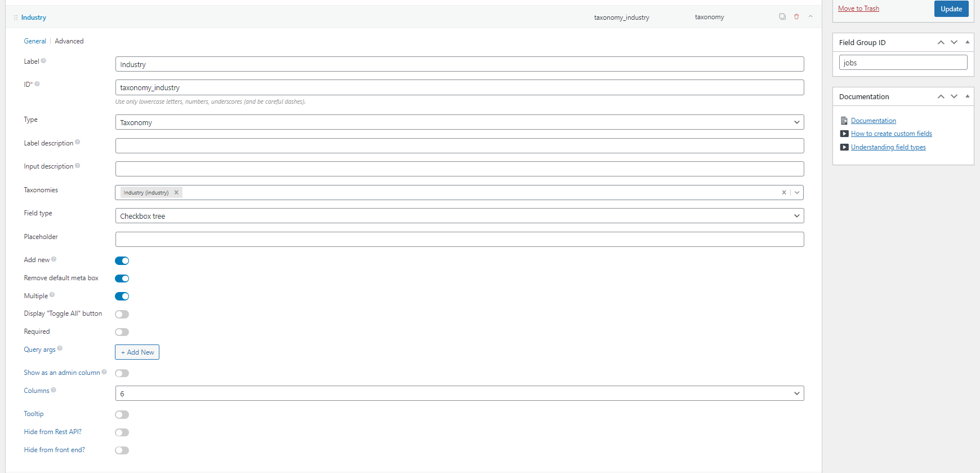Focus the ID input with taxonomy_industry
The width and height of the screenshot is (980, 473).
pyautogui.click(x=460, y=87)
